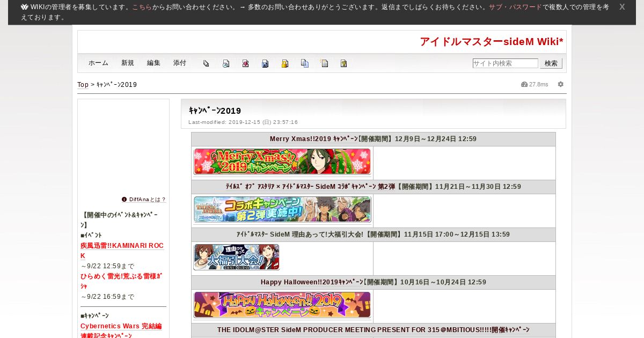Open ひらめく雷光!荒ぶる雷様ｶﾞｼｬ link
Image resolution: width=644 pixels, height=338 pixels.
click(x=121, y=281)
